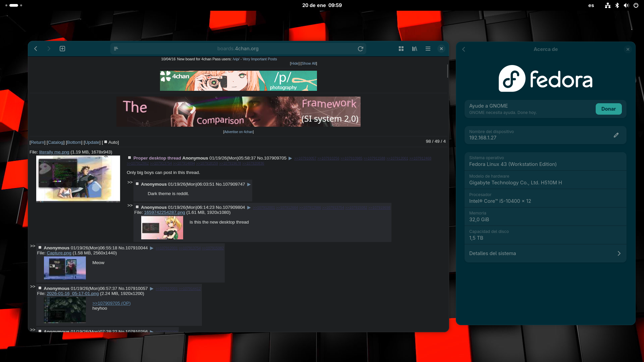Edit device name with pencil icon

[616, 135]
